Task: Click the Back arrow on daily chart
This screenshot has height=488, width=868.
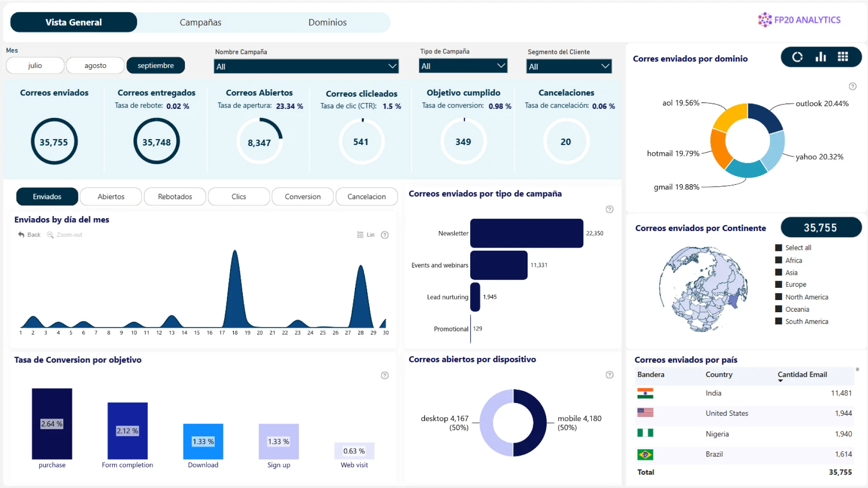Action: (x=21, y=235)
